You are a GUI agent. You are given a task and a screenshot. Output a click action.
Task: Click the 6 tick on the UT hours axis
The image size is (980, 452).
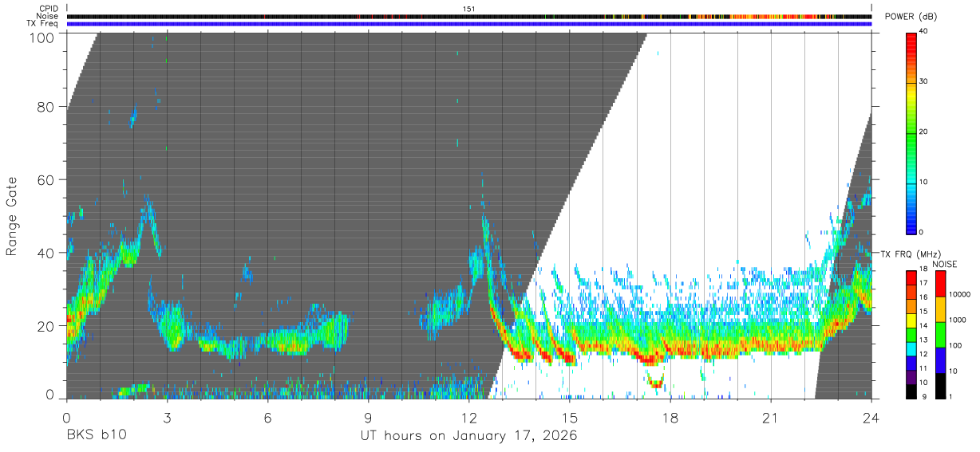point(267,417)
